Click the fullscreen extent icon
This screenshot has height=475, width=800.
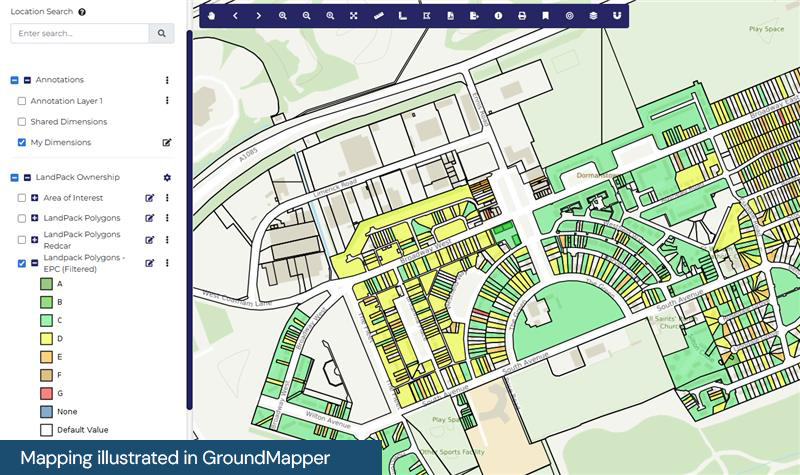[354, 16]
